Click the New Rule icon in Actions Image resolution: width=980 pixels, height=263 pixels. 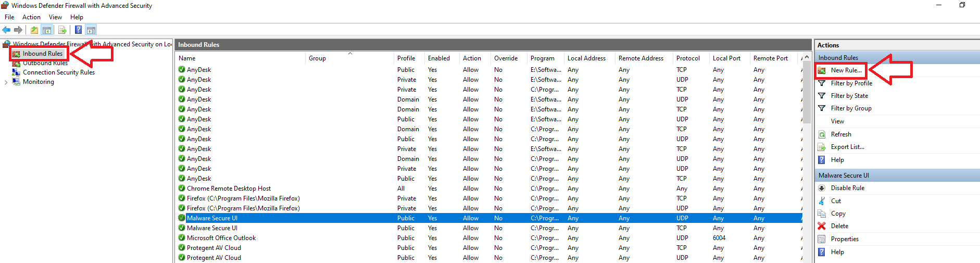coord(822,70)
